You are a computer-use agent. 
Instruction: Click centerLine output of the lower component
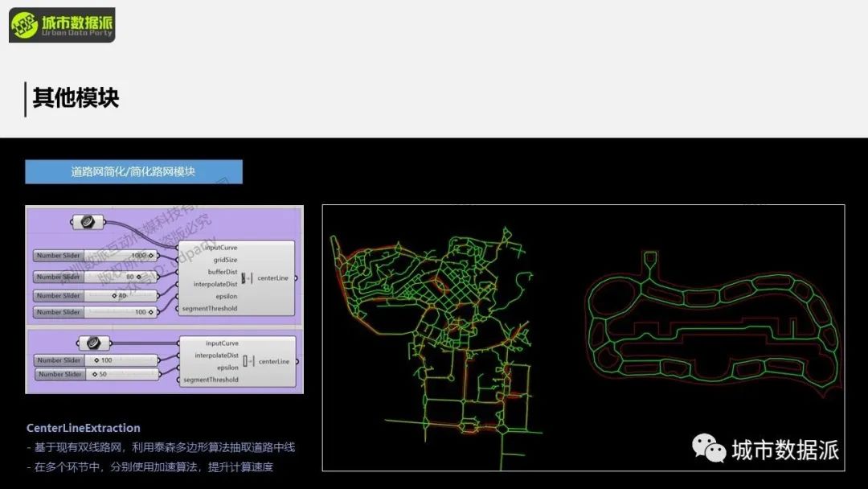[x=273, y=361]
